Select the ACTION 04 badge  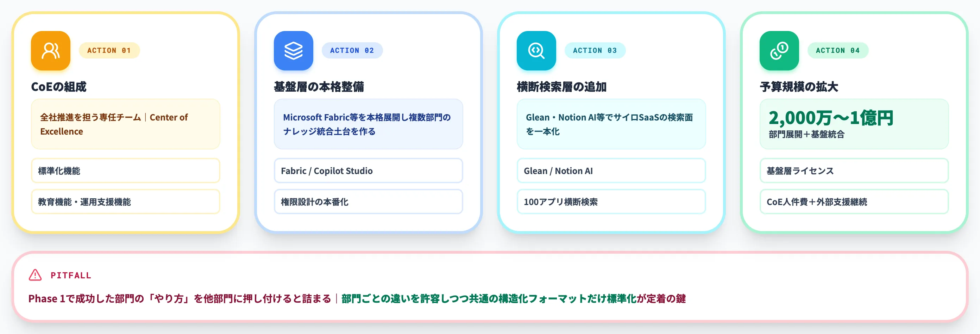tap(838, 50)
